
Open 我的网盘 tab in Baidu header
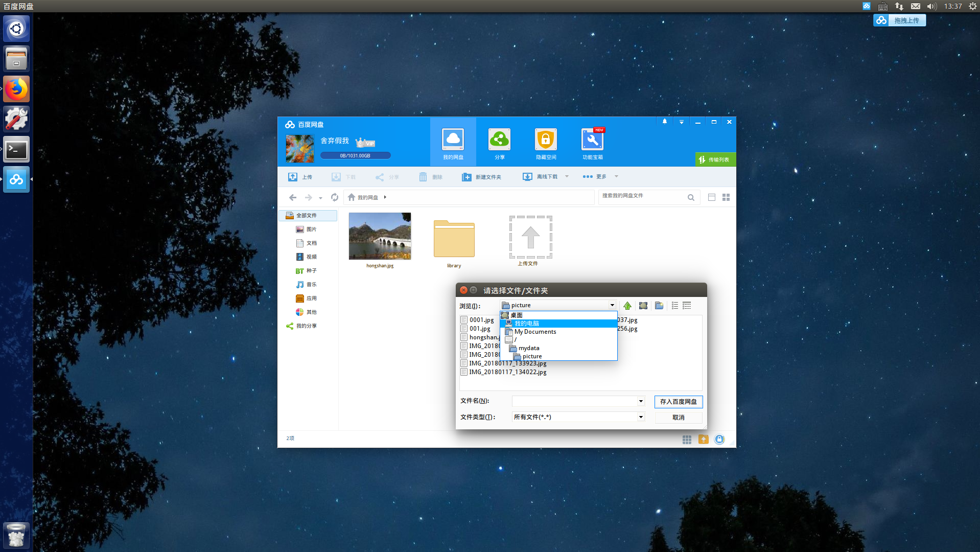tap(453, 142)
